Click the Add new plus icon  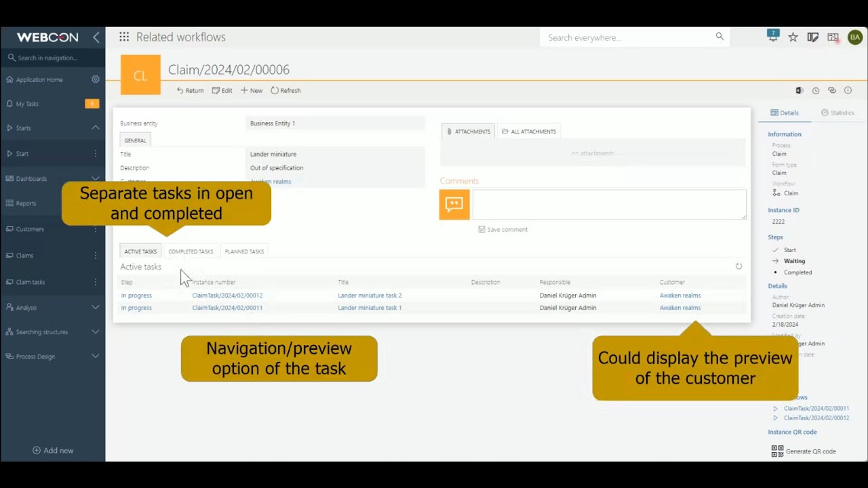click(37, 451)
